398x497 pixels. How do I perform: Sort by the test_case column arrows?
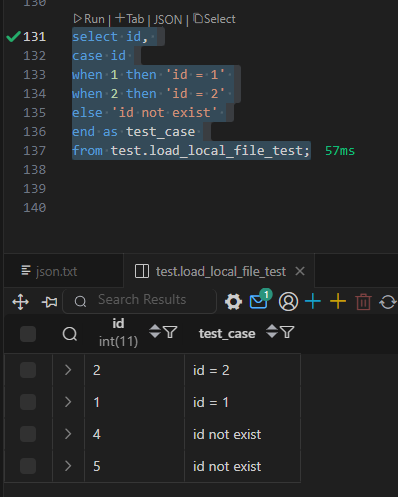(272, 331)
